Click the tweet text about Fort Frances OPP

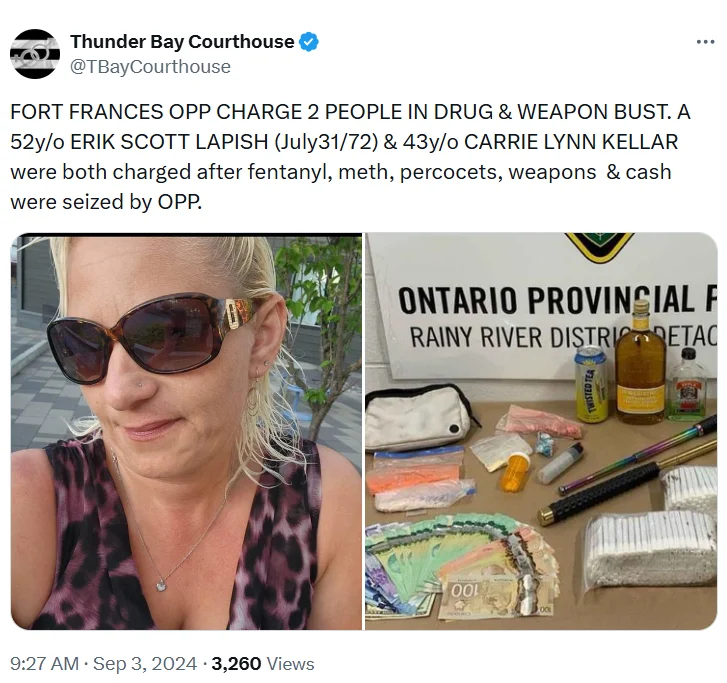(x=350, y=157)
